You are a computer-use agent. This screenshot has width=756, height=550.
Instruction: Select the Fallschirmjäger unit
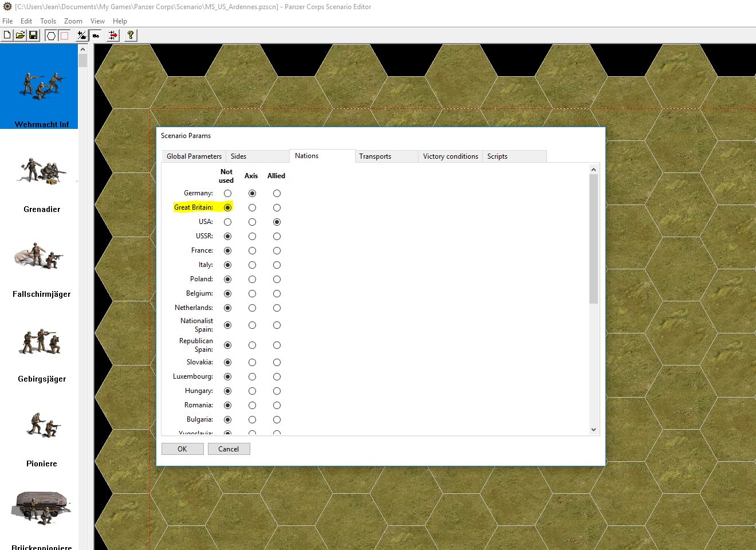[39, 257]
